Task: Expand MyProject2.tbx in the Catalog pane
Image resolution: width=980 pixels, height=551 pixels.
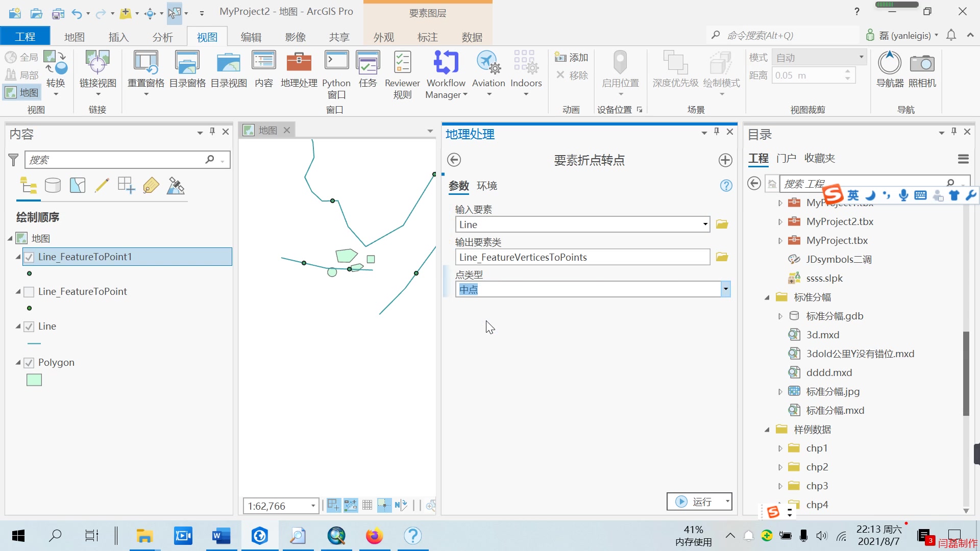Action: click(x=780, y=221)
